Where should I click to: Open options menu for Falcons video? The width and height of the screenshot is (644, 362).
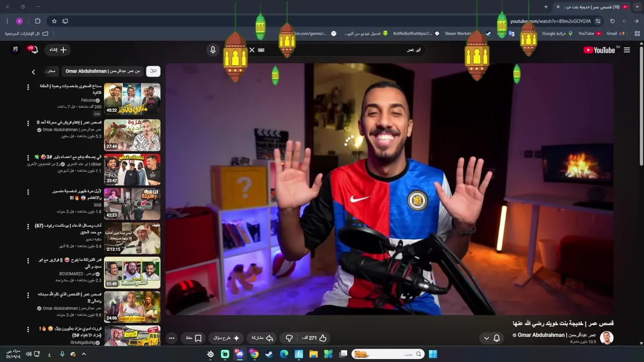coord(28,87)
